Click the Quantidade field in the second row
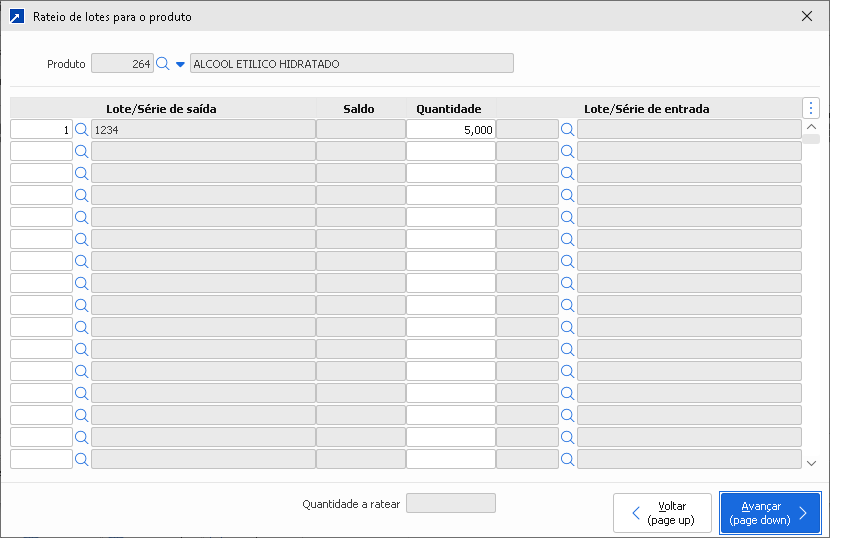The height and width of the screenshot is (545, 844). tap(450, 151)
